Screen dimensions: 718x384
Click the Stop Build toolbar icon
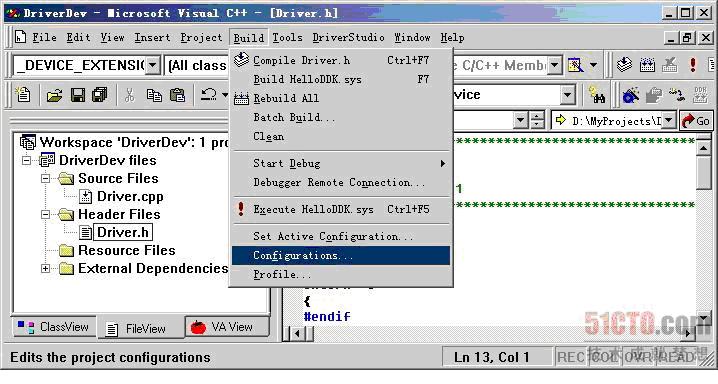(669, 65)
